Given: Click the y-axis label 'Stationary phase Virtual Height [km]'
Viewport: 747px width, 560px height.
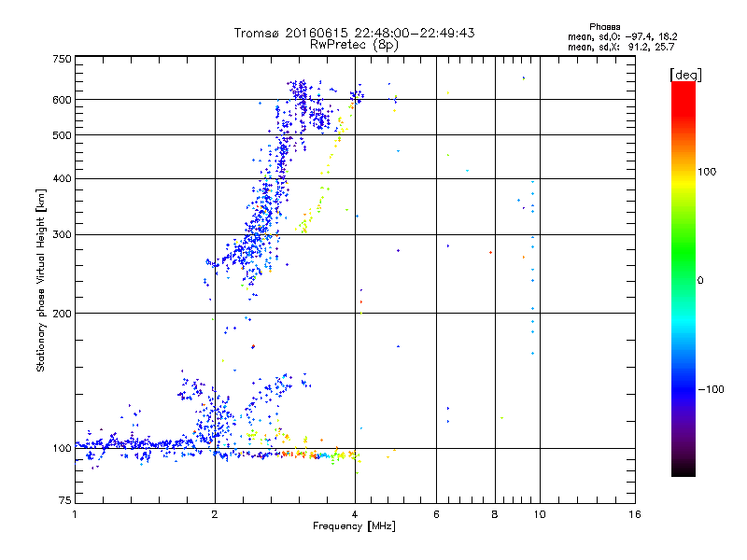Looking at the screenshot, I should pyautogui.click(x=41, y=281).
